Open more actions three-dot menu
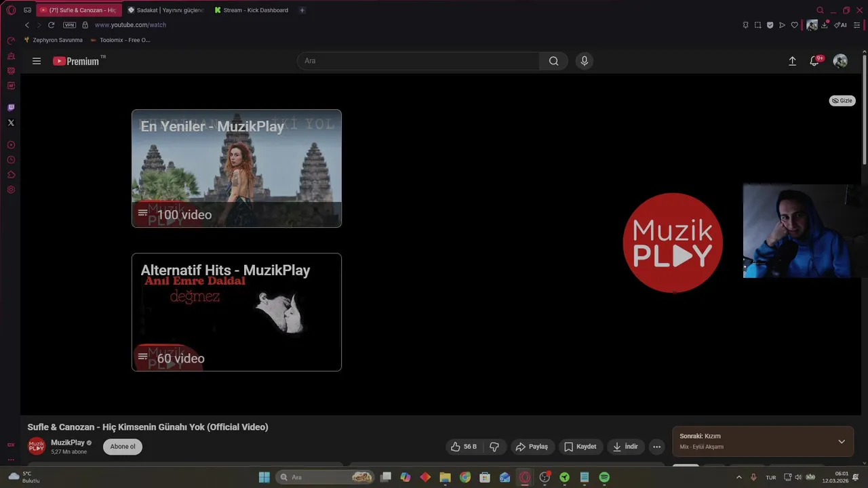Image resolution: width=868 pixels, height=488 pixels. pos(656,447)
